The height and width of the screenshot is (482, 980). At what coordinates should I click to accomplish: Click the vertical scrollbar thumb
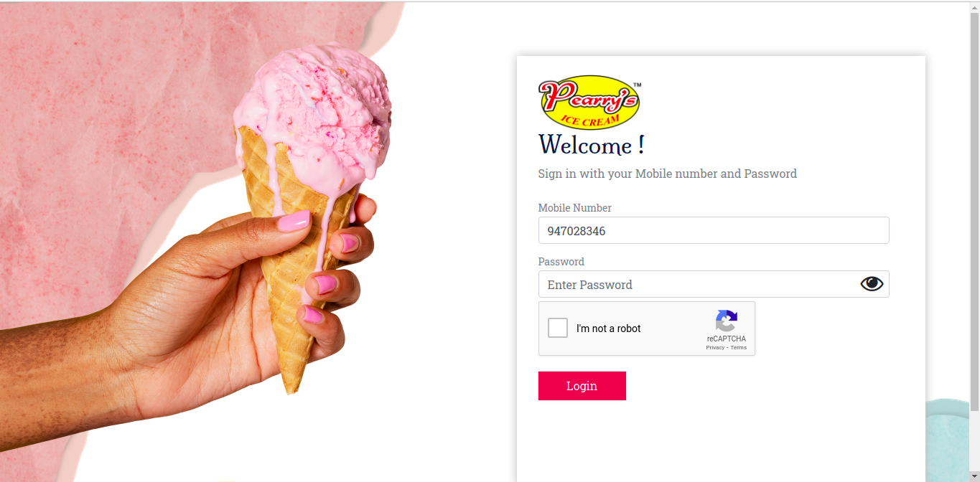[x=974, y=211]
